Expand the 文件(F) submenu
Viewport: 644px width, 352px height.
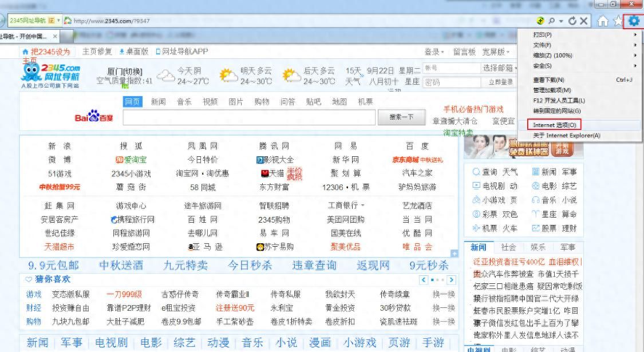click(635, 45)
